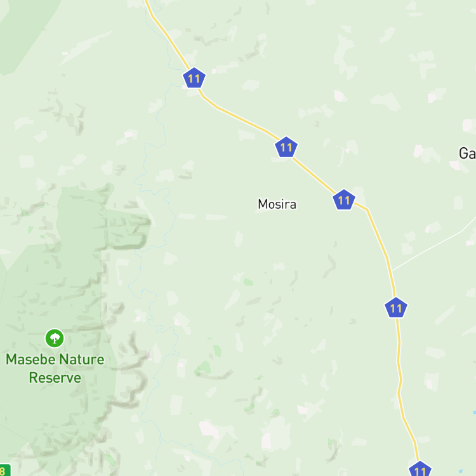476x476 pixels.
Task: Open the Masebe Nature Reserve text label
Action: pos(55,368)
